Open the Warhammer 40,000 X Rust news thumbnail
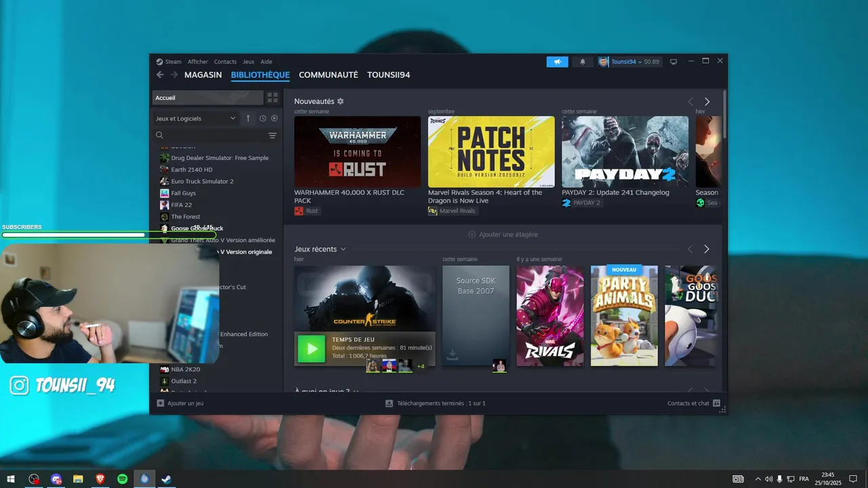868x488 pixels. [357, 152]
